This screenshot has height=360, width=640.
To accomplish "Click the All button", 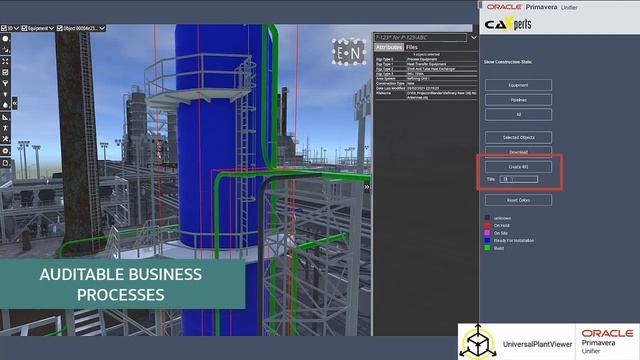I will click(518, 115).
